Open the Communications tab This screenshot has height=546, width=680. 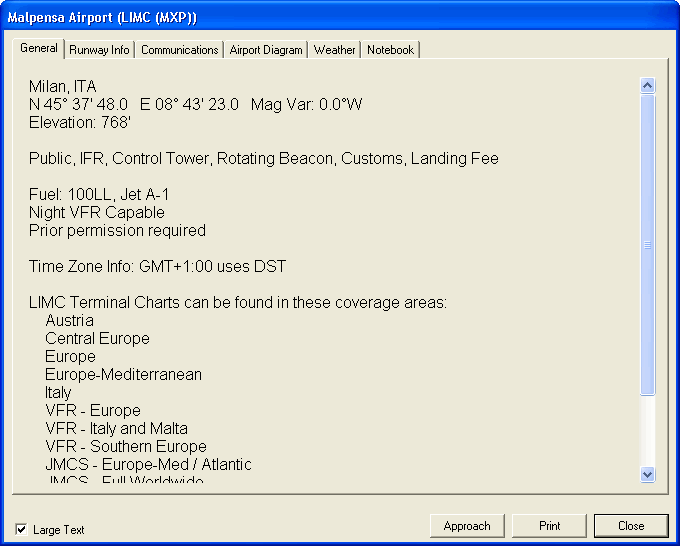[180, 50]
